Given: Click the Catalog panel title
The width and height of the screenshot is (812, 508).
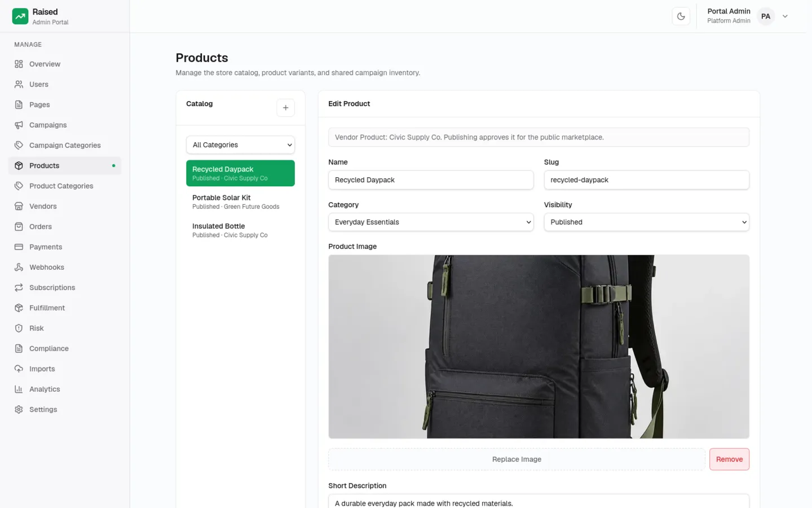Looking at the screenshot, I should pyautogui.click(x=200, y=104).
